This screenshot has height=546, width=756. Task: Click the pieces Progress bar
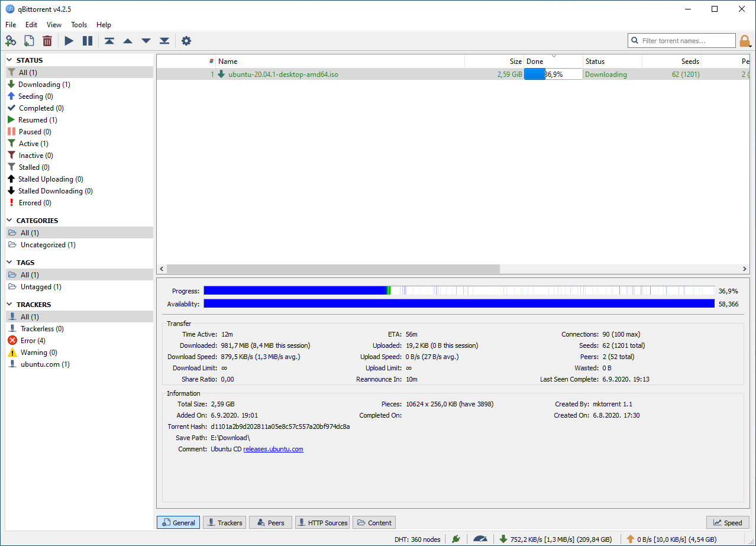click(x=459, y=290)
